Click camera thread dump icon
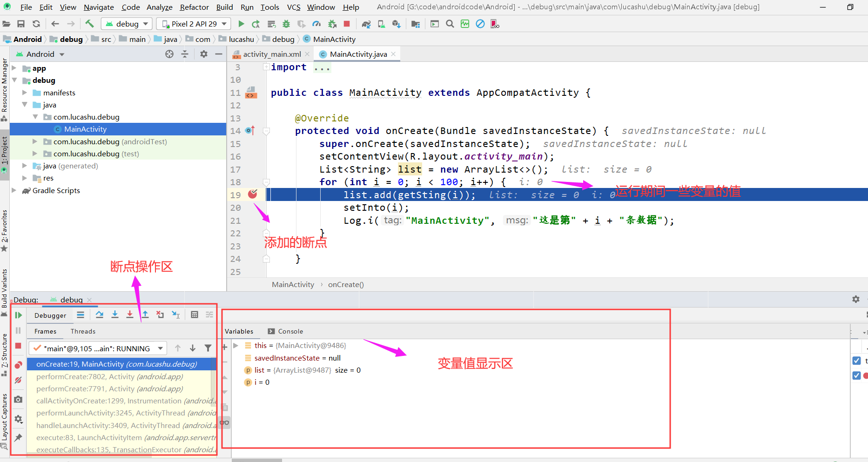The width and height of the screenshot is (868, 462). (x=18, y=399)
